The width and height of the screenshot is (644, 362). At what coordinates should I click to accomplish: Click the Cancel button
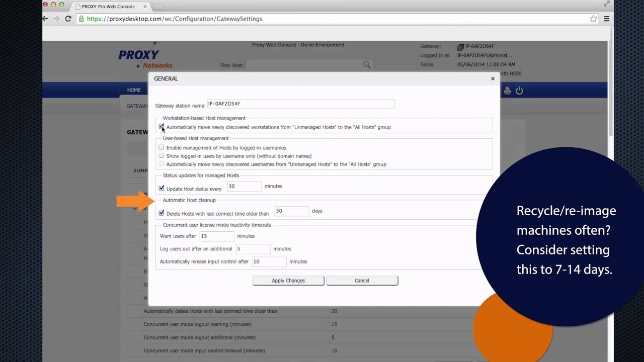362,281
